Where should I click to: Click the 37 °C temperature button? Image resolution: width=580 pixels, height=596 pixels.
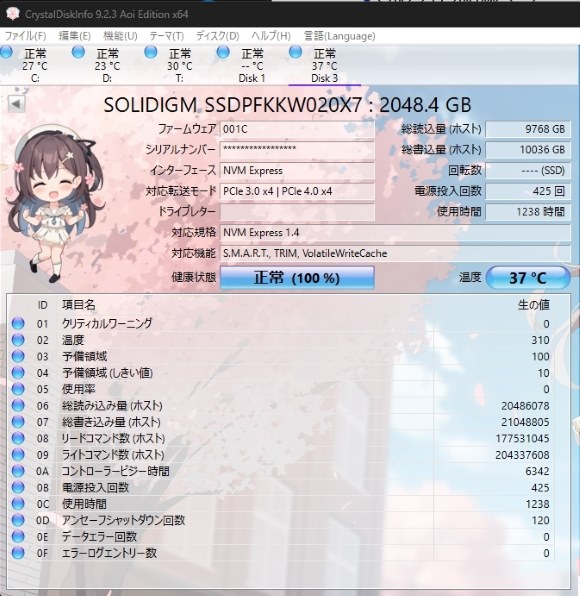(x=528, y=278)
